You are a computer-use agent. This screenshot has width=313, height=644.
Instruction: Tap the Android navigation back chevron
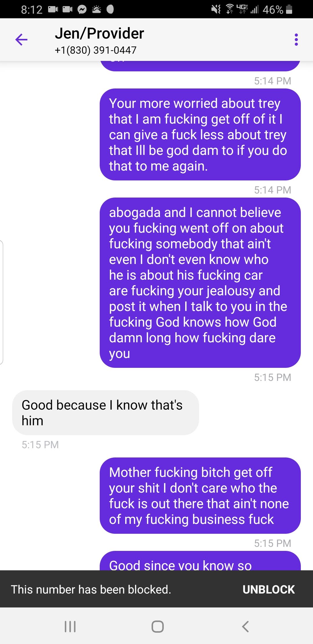point(245,626)
